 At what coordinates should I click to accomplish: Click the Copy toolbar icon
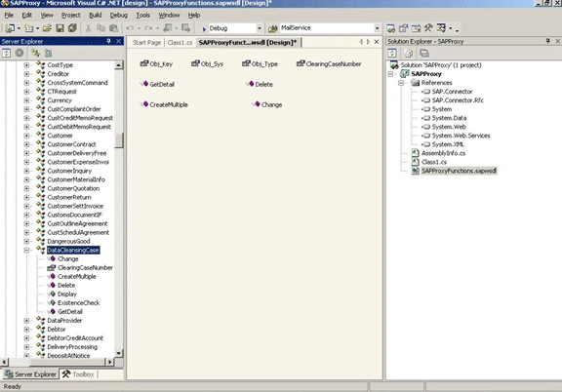pos(100,28)
